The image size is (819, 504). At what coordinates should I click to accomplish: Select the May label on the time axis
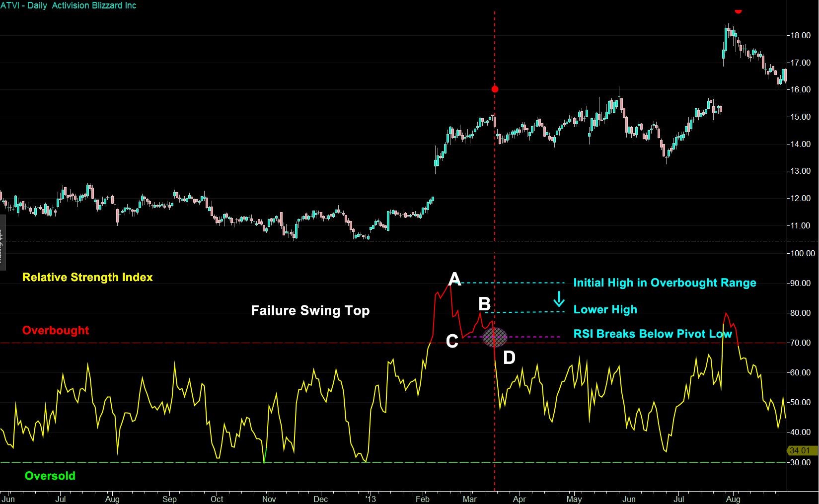coord(574,499)
